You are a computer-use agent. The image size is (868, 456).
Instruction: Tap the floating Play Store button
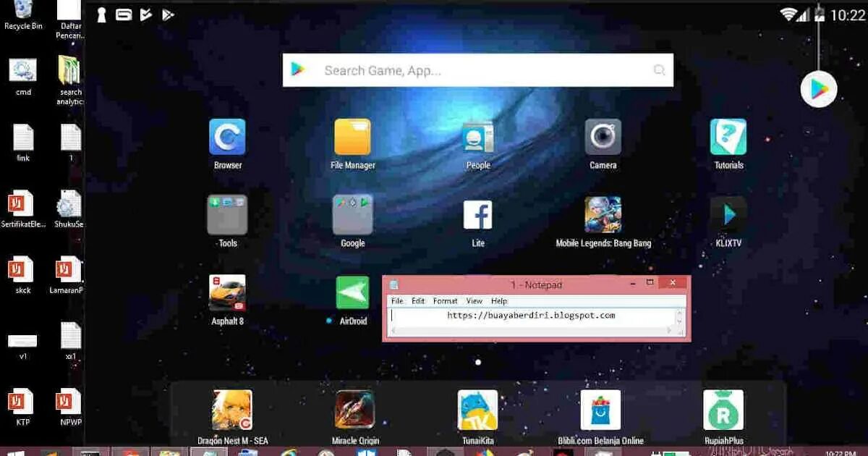(819, 90)
